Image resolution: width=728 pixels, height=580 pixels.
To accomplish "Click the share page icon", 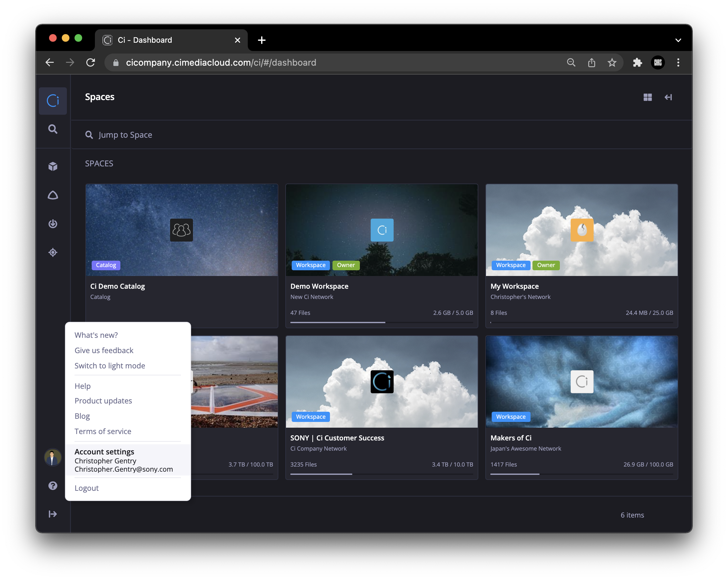I will [592, 62].
